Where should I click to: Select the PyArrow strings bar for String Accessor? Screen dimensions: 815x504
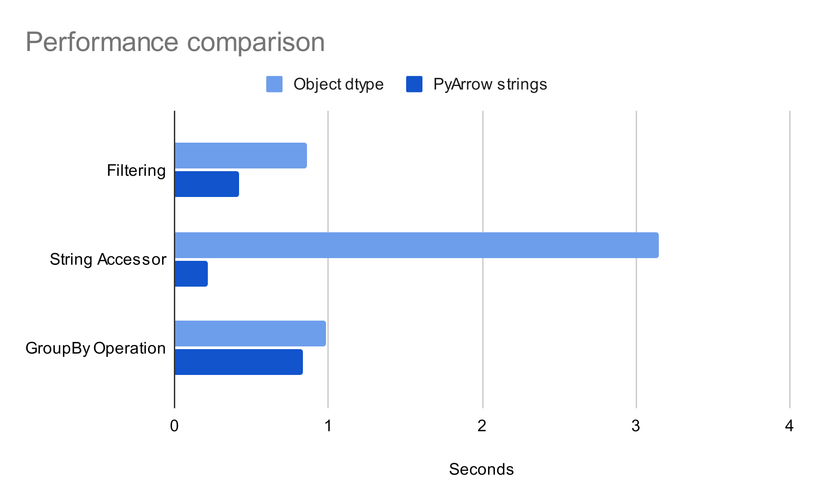point(191,274)
